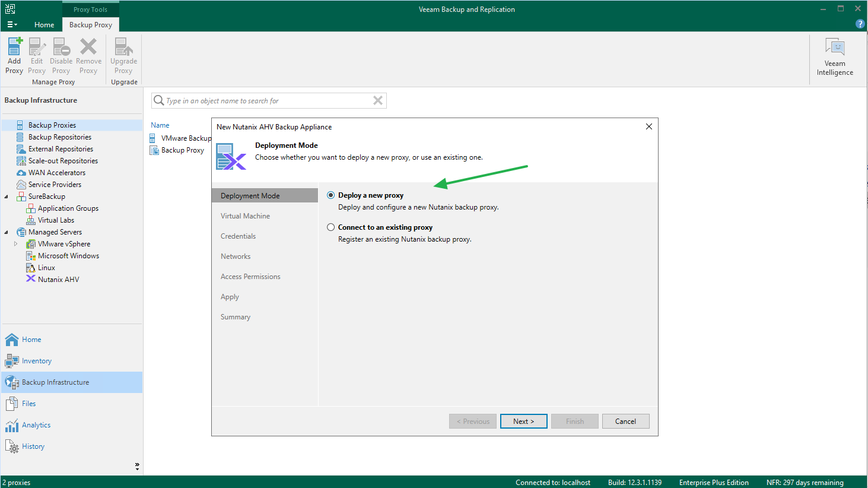Select VMware Backup proxy row

click(x=180, y=138)
